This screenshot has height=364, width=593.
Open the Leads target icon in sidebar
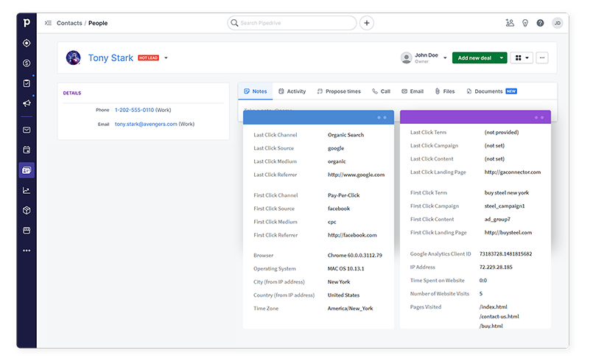click(x=27, y=43)
